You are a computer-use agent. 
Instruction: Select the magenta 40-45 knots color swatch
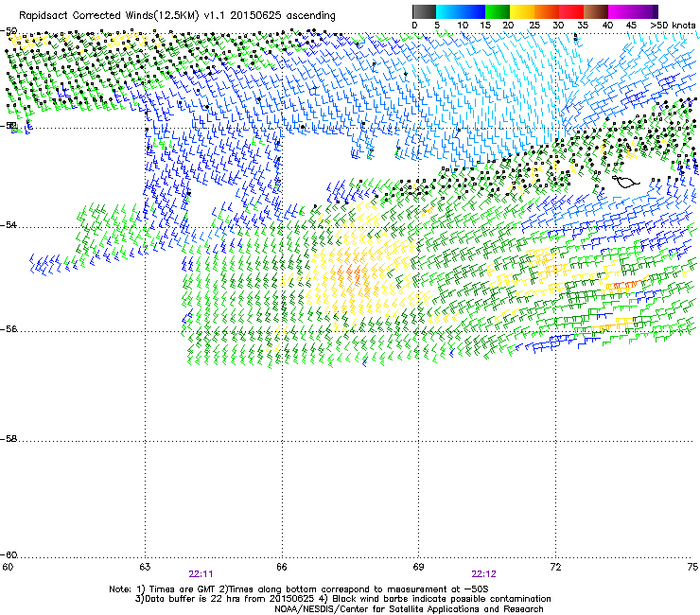[621, 11]
